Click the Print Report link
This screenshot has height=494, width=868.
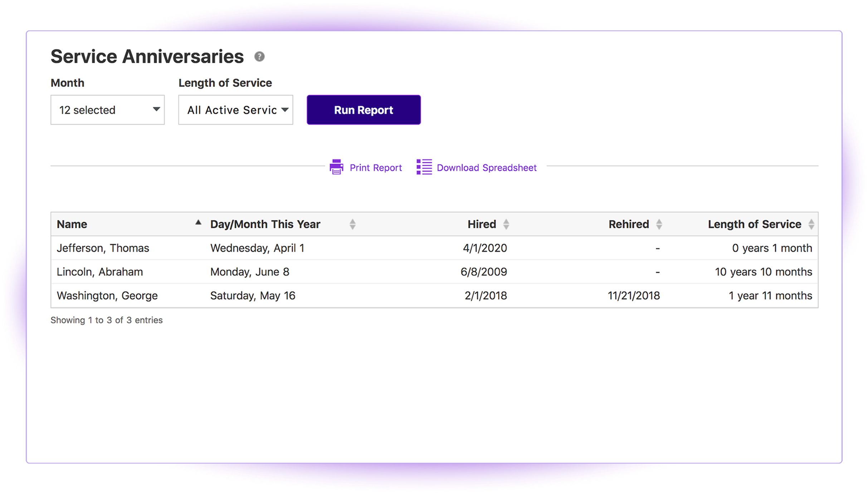(376, 168)
